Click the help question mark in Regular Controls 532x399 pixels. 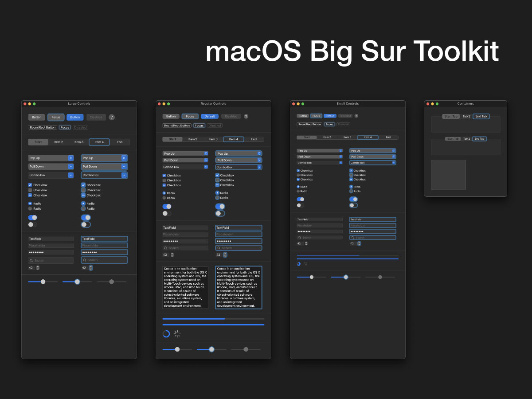[246, 116]
